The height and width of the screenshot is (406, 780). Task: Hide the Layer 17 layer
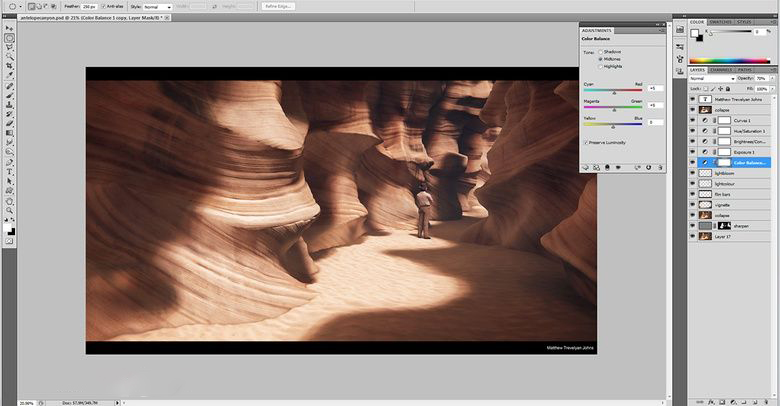click(x=692, y=236)
